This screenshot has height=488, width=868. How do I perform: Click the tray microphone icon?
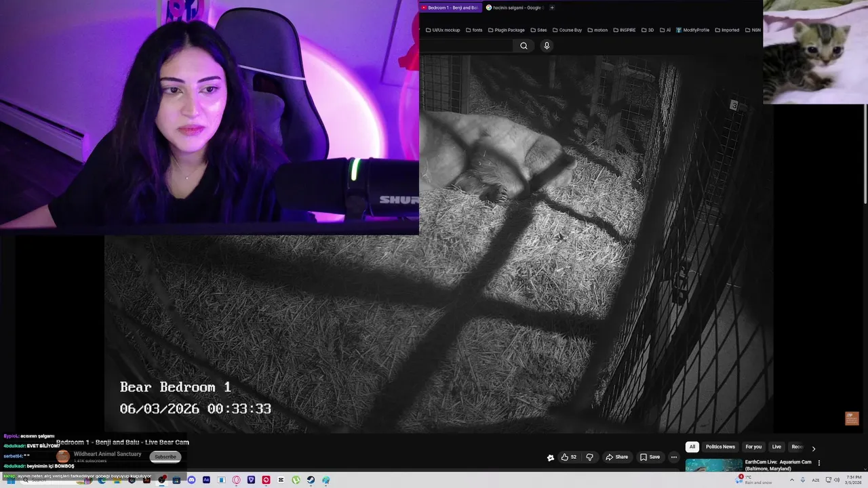(x=803, y=480)
